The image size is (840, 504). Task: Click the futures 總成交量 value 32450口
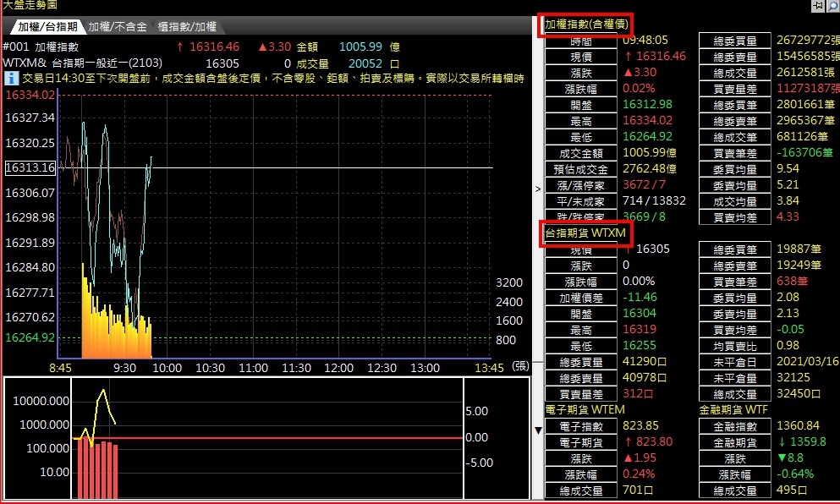799,394
